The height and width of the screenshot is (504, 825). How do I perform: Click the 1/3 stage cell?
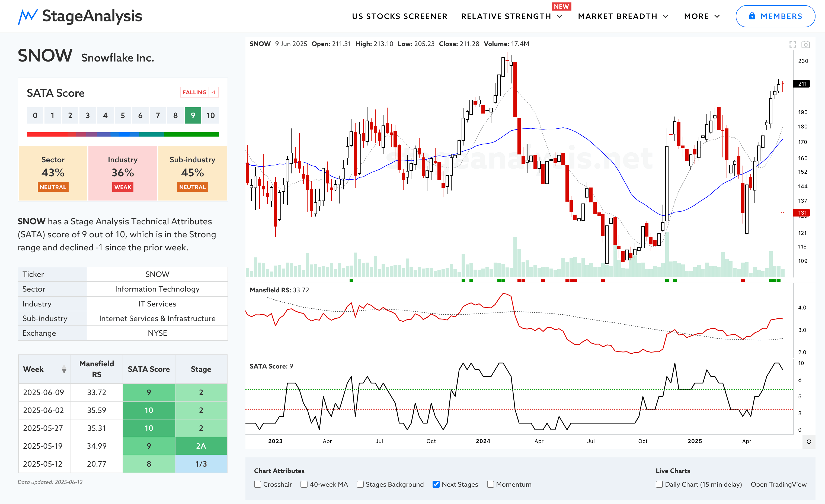pos(201,464)
